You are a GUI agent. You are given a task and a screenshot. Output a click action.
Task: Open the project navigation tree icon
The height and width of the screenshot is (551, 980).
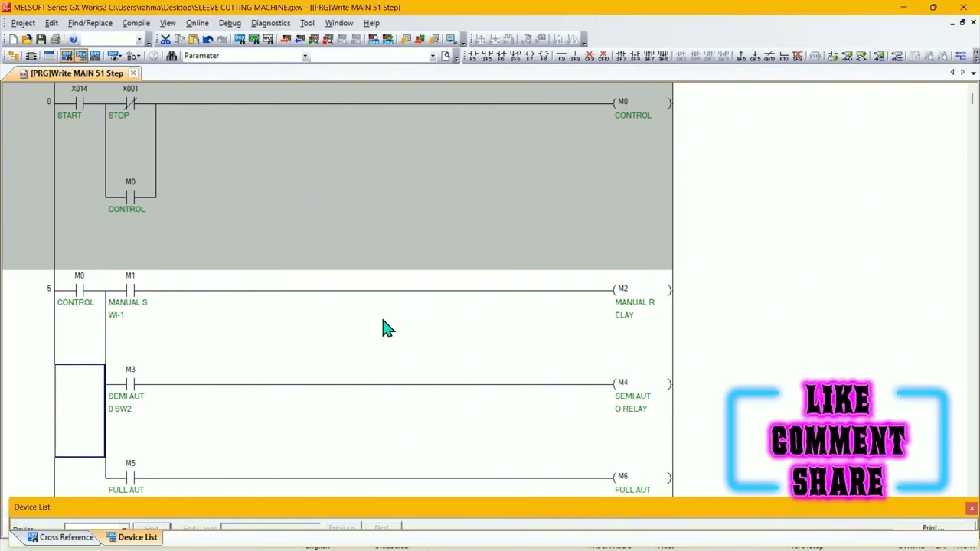pyautogui.click(x=14, y=56)
